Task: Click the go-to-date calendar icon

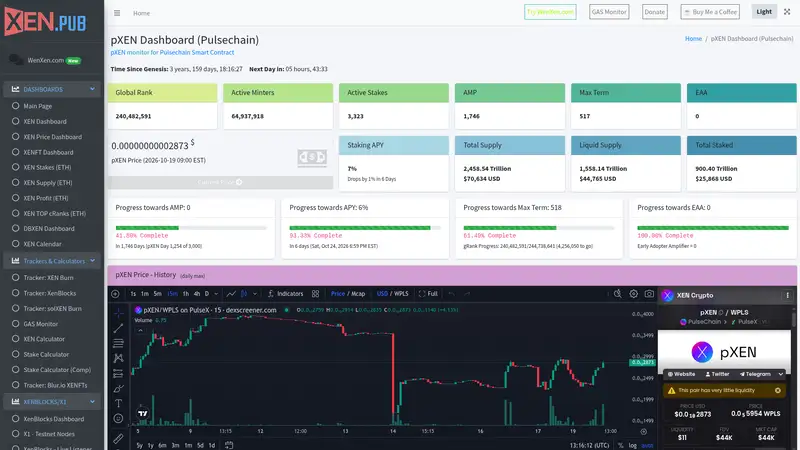Action: click(229, 445)
